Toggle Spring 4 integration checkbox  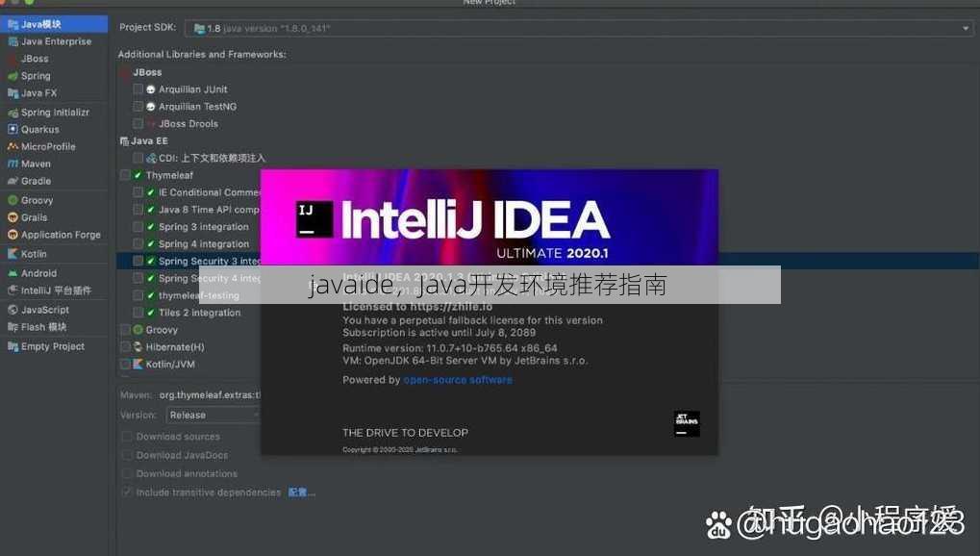(138, 244)
